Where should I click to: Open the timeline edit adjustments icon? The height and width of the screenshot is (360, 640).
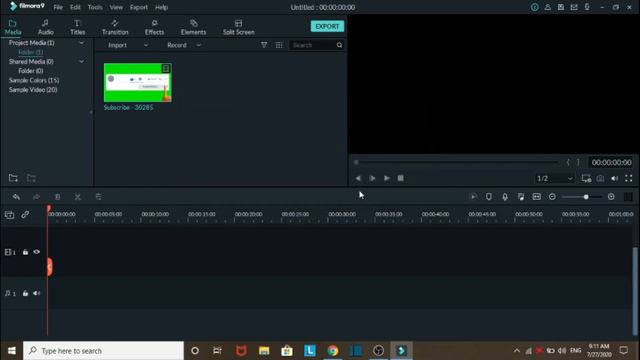[x=98, y=197]
